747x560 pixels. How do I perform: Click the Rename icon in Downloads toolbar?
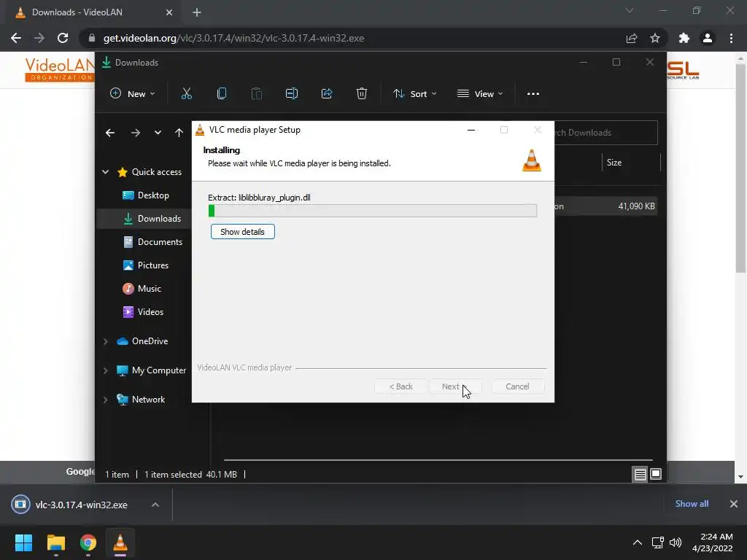[x=292, y=94]
